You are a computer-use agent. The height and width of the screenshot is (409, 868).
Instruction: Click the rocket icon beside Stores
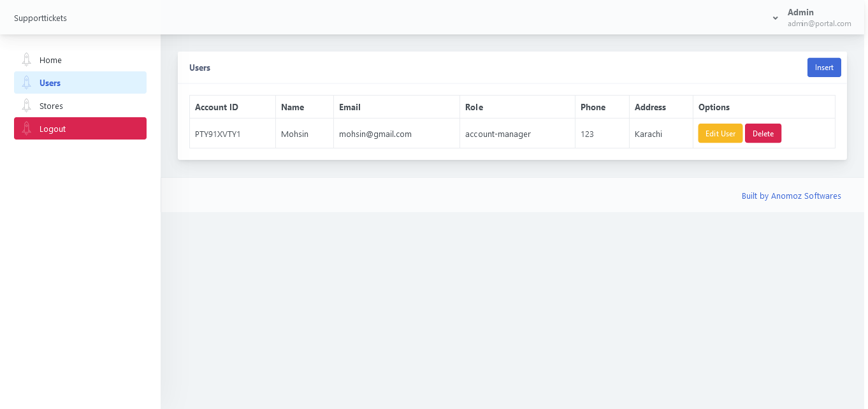pyautogui.click(x=26, y=106)
